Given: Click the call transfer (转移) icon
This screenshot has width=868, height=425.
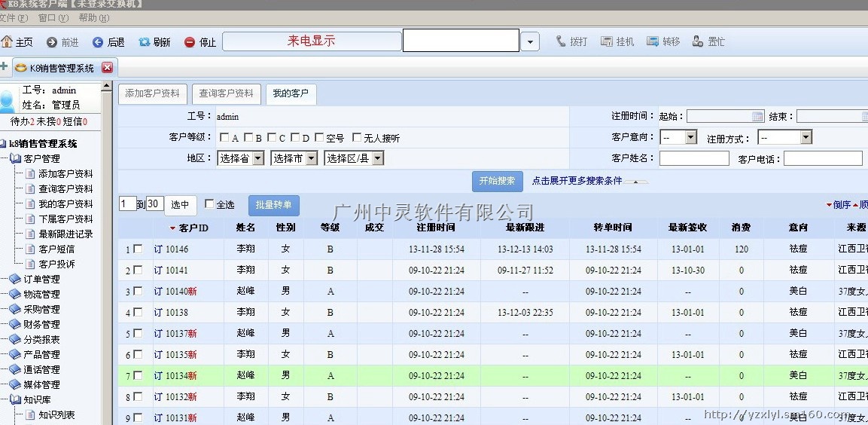Looking at the screenshot, I should point(652,41).
